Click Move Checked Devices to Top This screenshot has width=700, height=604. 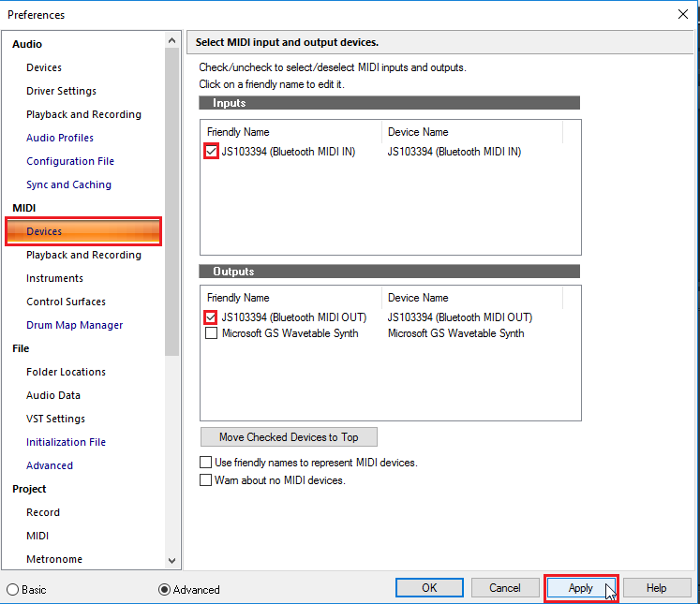(289, 437)
